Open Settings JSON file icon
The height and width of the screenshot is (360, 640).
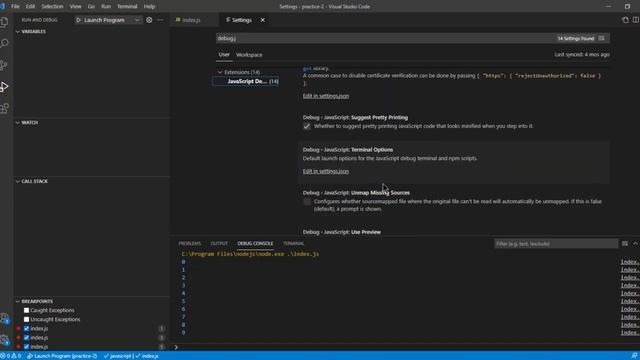pyautogui.click(x=625, y=20)
